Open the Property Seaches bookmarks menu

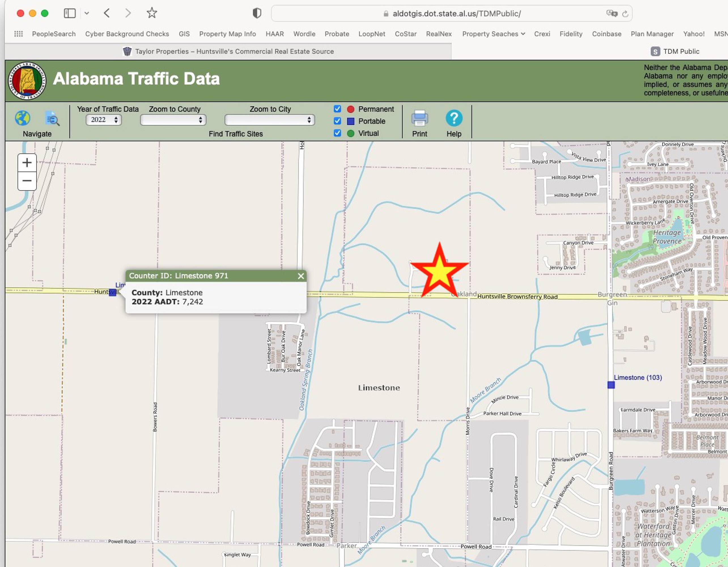(493, 34)
